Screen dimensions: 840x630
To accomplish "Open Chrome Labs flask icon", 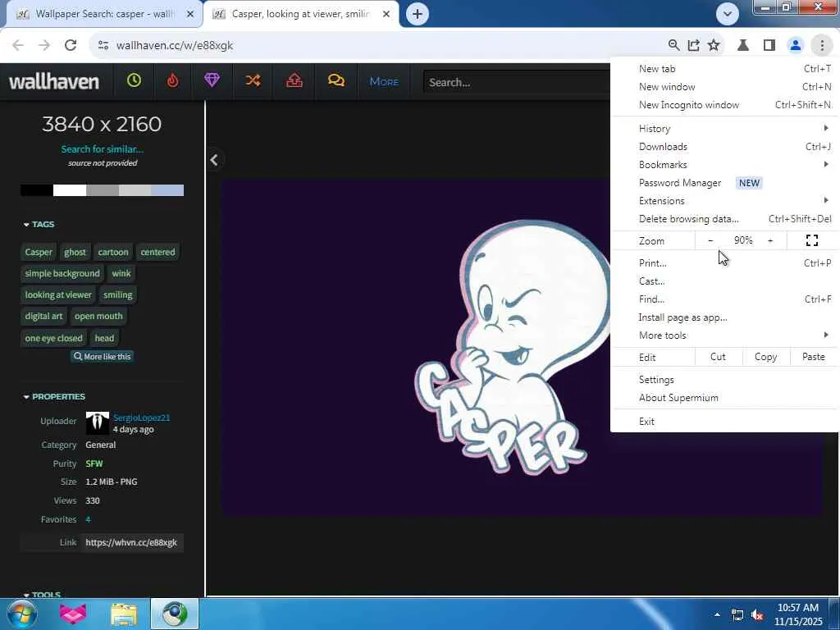I will click(x=743, y=45).
